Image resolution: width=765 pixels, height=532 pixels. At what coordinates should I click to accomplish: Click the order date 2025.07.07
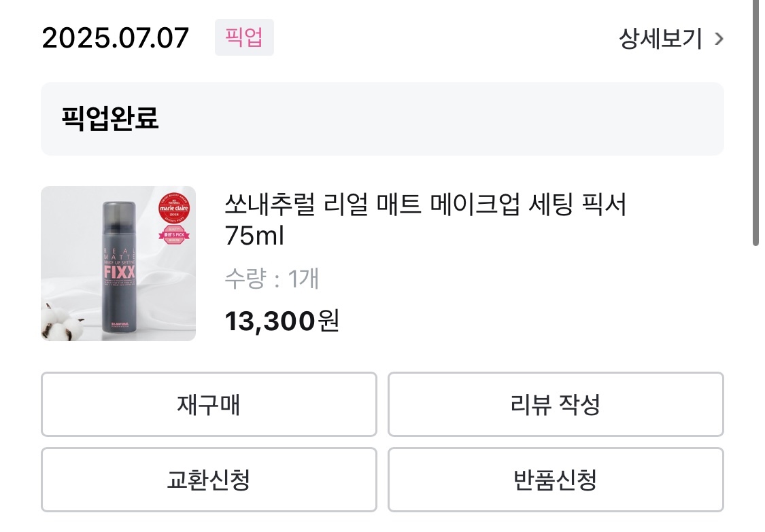coord(115,38)
